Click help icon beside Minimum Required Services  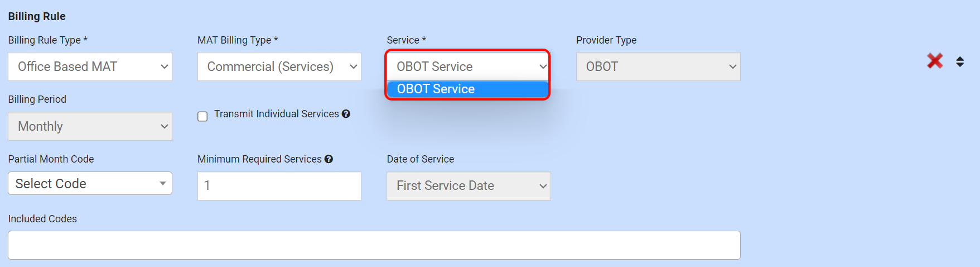click(x=329, y=159)
